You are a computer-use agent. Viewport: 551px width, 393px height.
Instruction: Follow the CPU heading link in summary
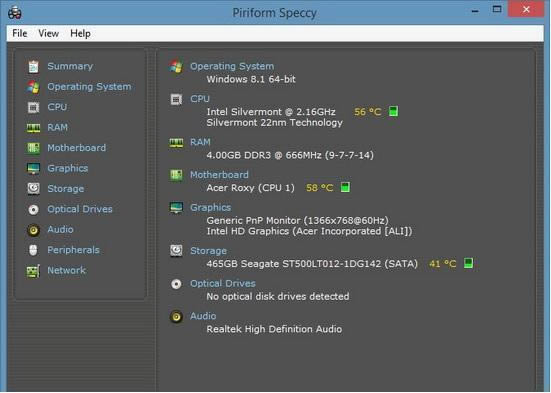pyautogui.click(x=200, y=99)
